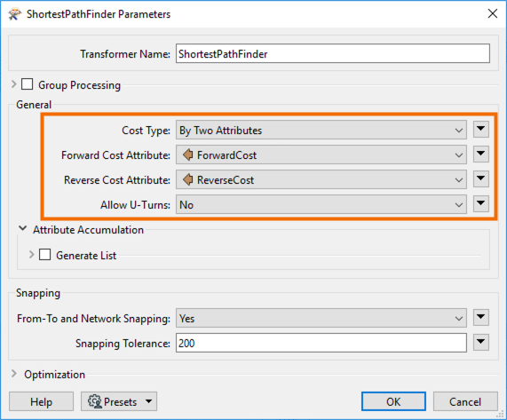Open options arrow beside Cost Type
This screenshot has height=420, width=507.
[481, 130]
